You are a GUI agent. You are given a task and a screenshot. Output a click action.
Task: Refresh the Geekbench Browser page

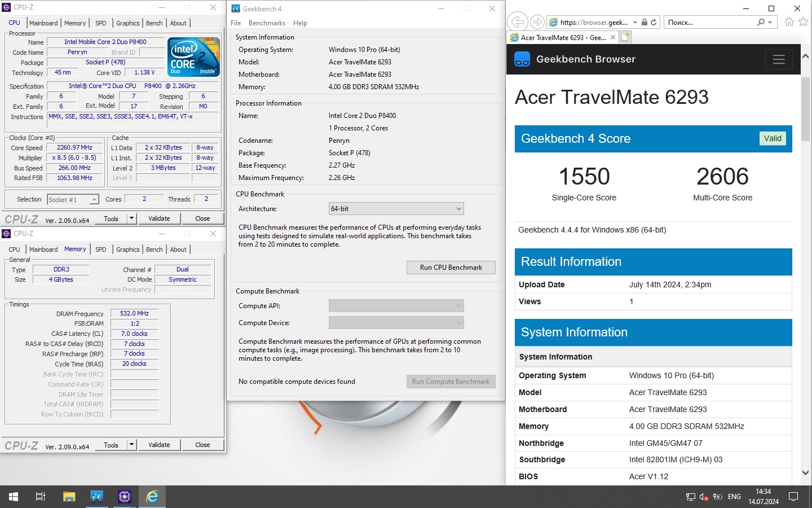[x=654, y=22]
